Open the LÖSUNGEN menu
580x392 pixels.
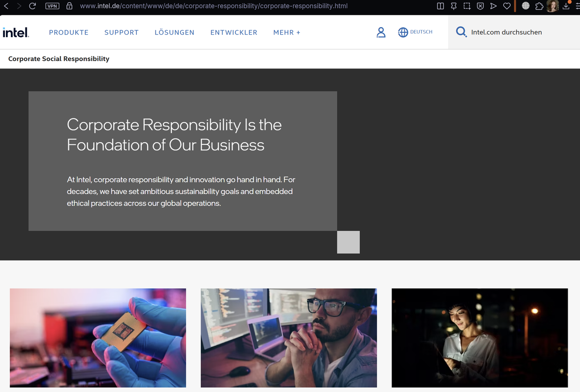(174, 33)
